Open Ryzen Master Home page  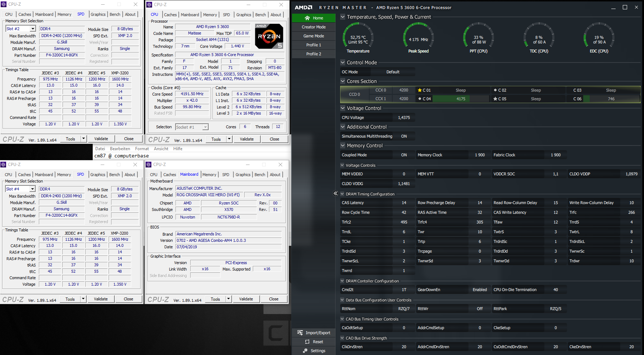tap(314, 18)
